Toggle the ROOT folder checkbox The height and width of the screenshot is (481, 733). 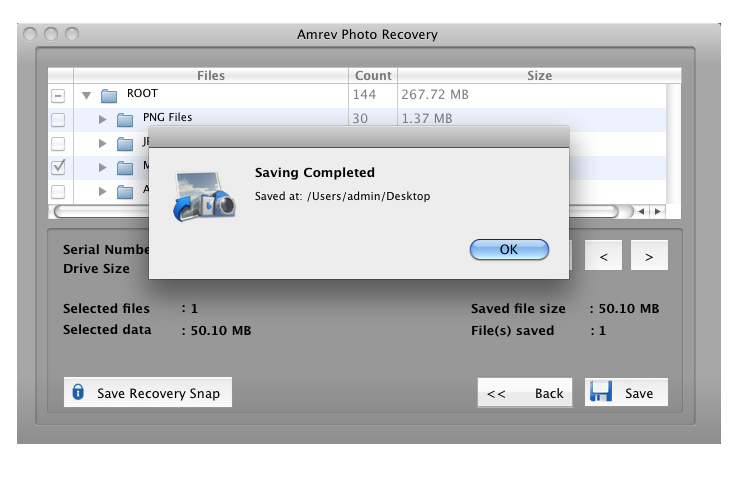click(58, 96)
